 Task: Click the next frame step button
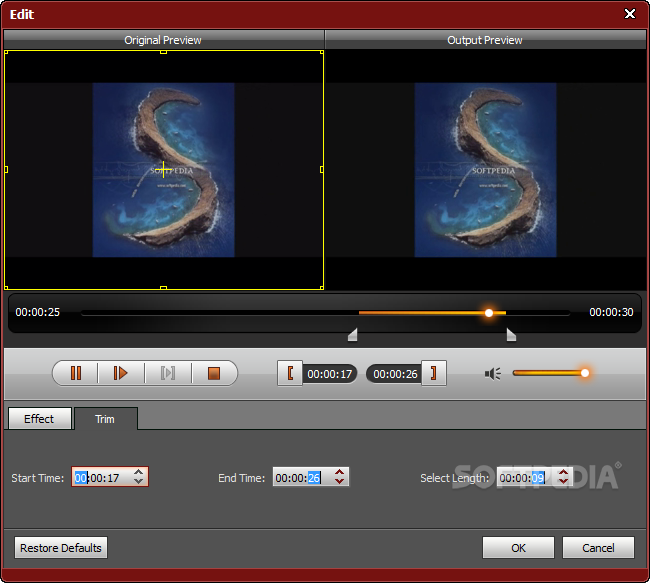point(167,373)
